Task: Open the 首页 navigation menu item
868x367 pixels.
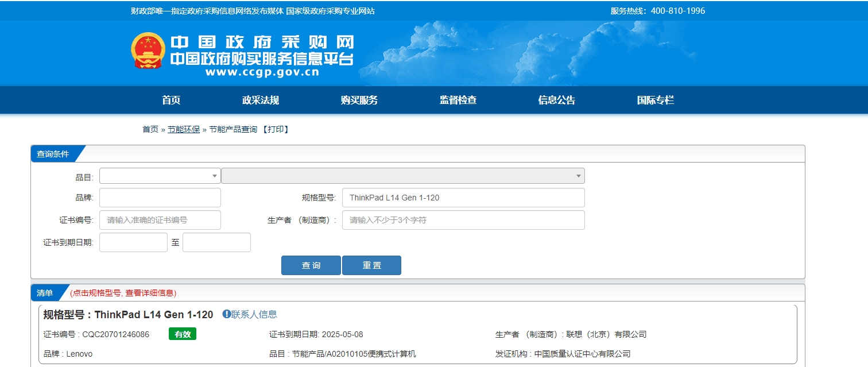Action: [171, 101]
